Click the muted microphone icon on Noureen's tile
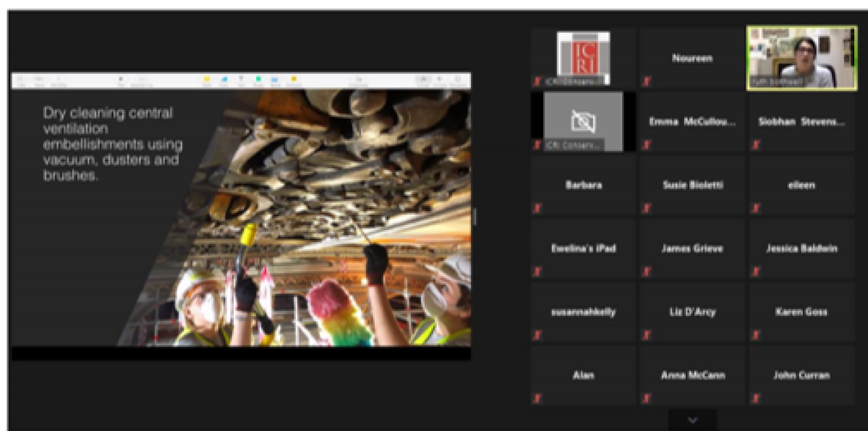Screen dimensions: 868x431 (646, 82)
